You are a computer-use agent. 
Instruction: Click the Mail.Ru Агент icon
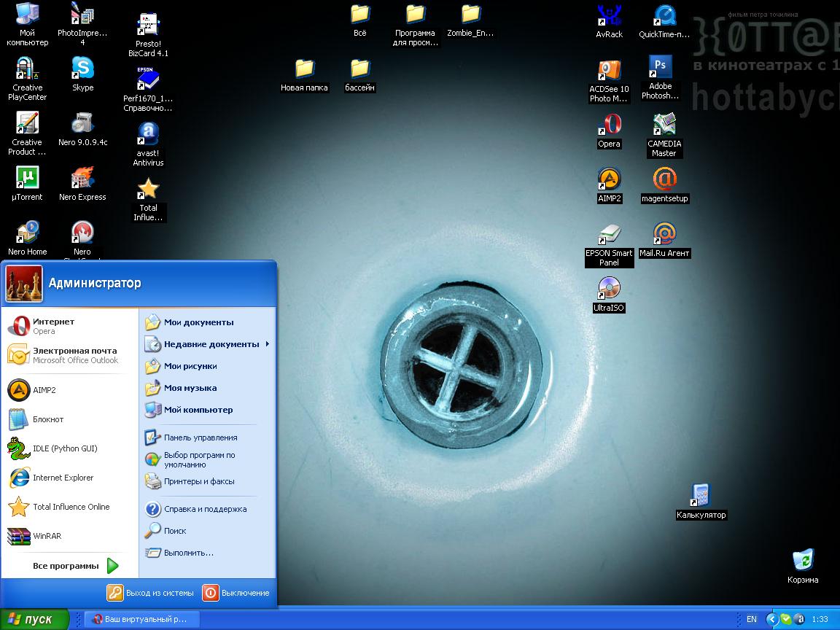point(664,235)
